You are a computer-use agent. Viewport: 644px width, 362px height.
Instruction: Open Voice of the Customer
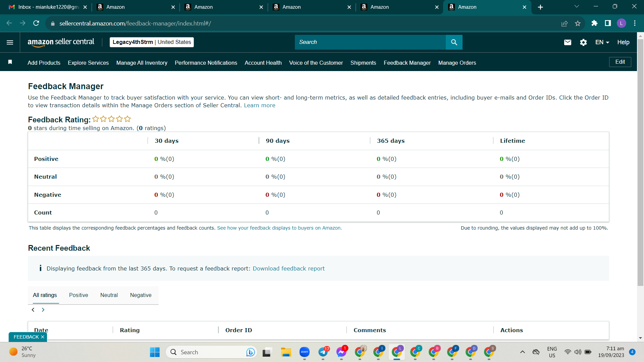pos(316,63)
